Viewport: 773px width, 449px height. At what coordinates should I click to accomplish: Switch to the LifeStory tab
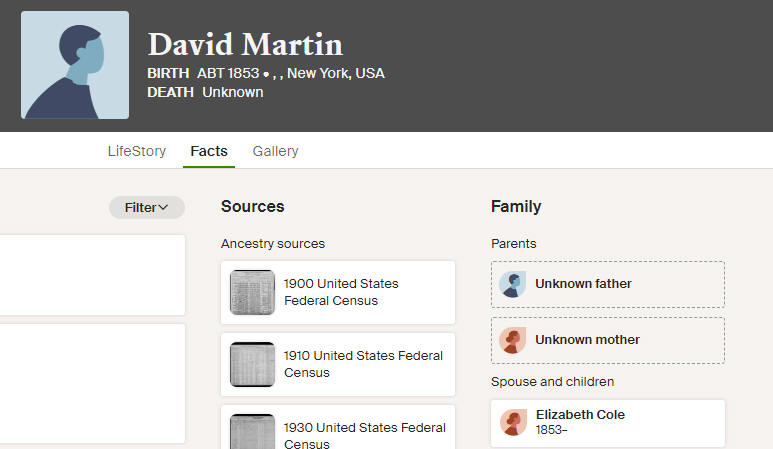click(137, 151)
